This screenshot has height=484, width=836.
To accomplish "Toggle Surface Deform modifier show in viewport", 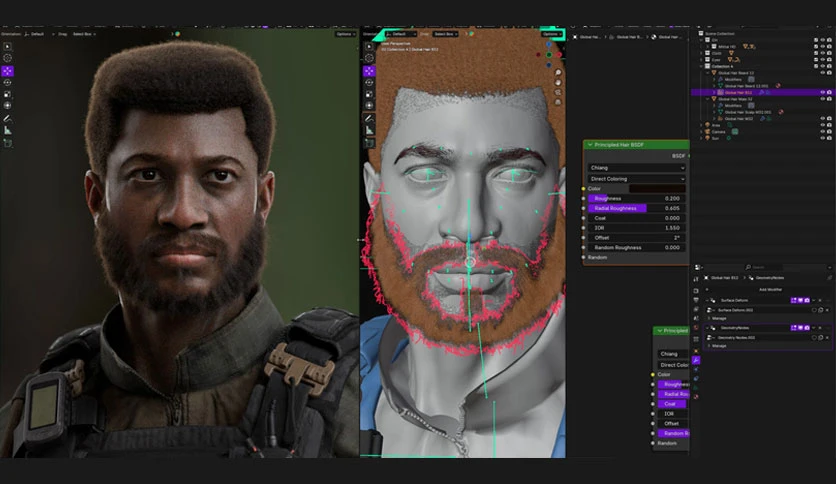I will point(800,300).
